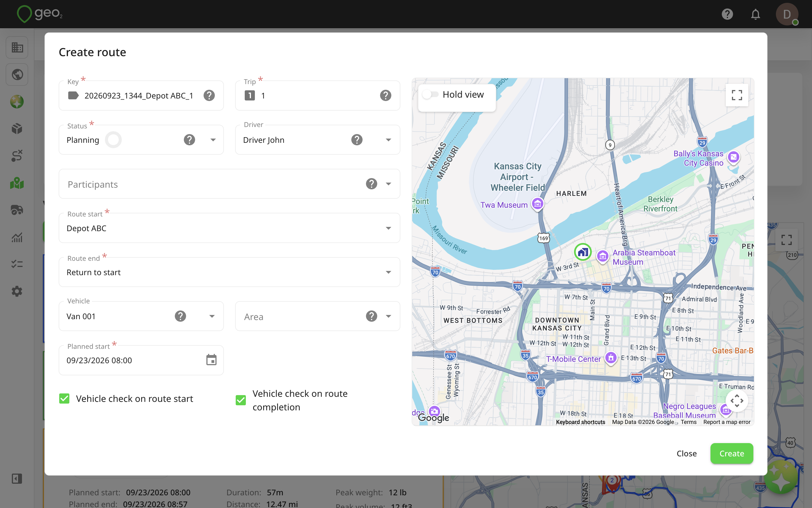
Task: Click into the Trip number field
Action: pos(317,96)
